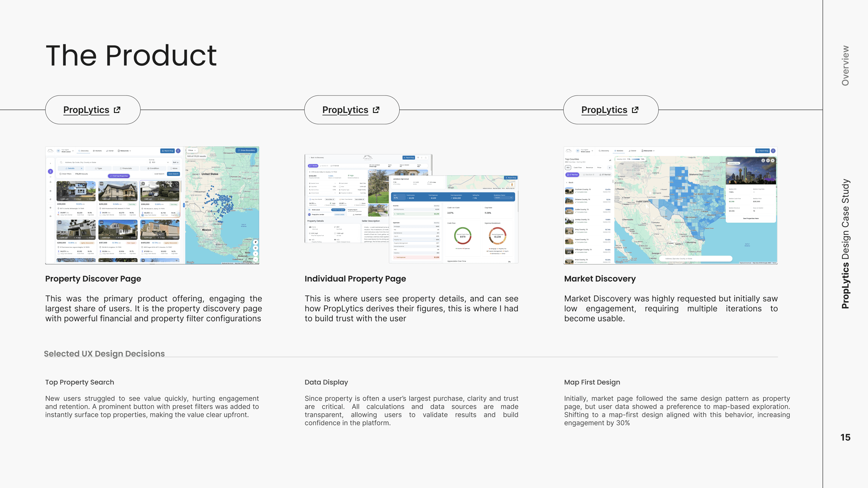Select the LT Rental toggle in Top Counties
Screen dimensions: 868x488
coord(573,175)
